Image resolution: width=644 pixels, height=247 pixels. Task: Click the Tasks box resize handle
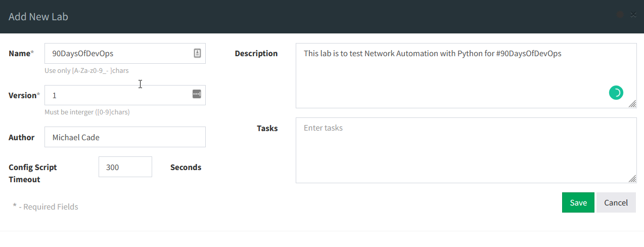pyautogui.click(x=632, y=179)
